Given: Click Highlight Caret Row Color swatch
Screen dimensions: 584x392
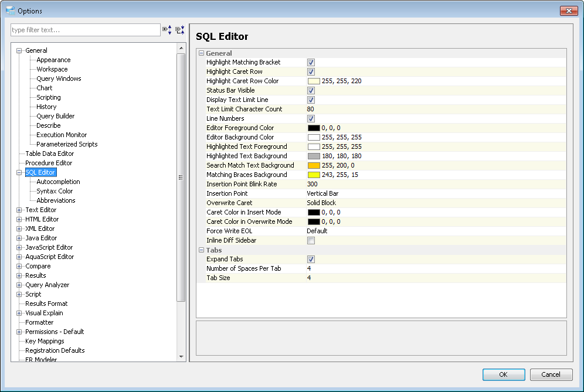Looking at the screenshot, I should (314, 81).
